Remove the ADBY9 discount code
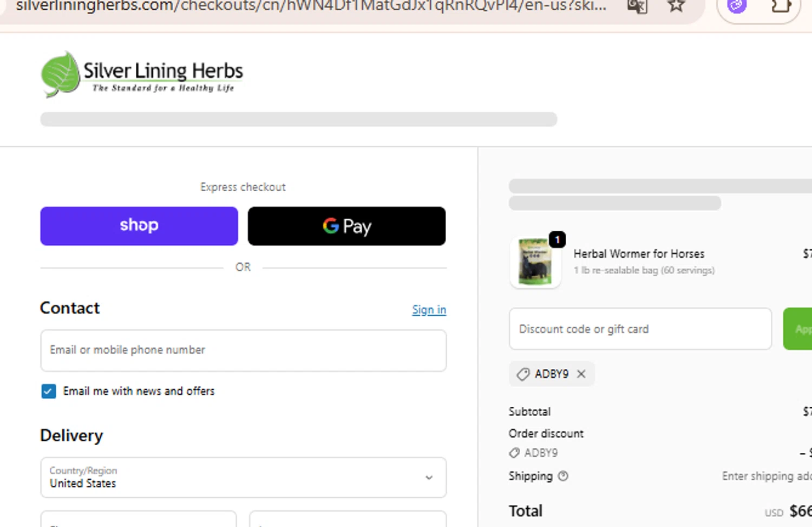This screenshot has width=812, height=527. [x=581, y=374]
